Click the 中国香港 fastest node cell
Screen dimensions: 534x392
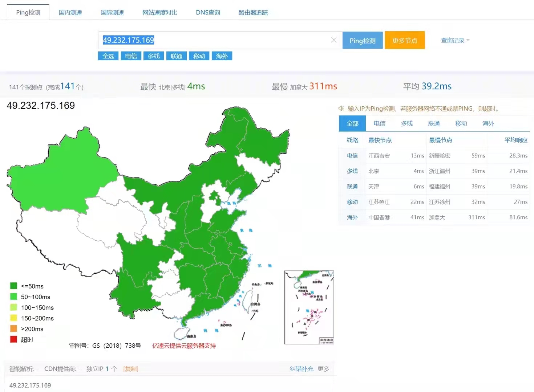[379, 217]
